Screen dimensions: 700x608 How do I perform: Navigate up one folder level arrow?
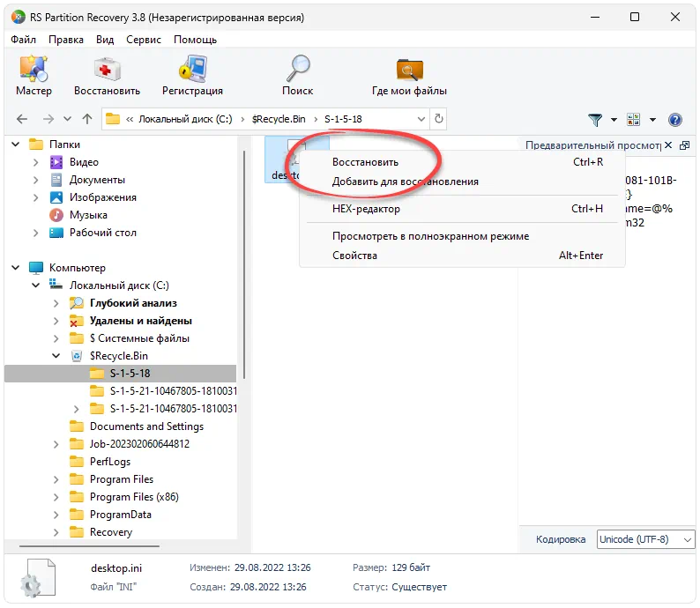(87, 119)
